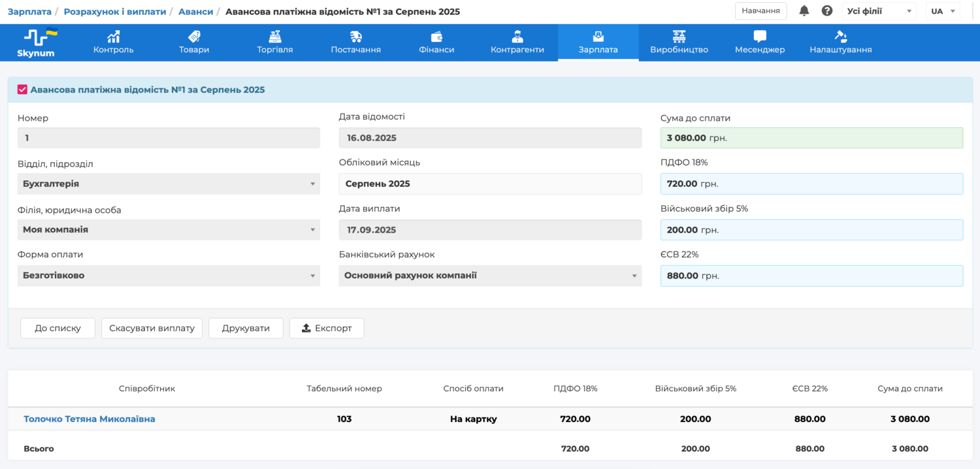Open the Налаштування menu tab
This screenshot has height=469, width=980.
[840, 42]
